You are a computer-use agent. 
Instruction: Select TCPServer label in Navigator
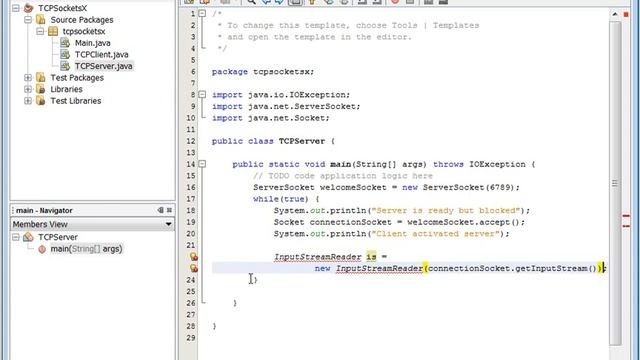[58, 237]
